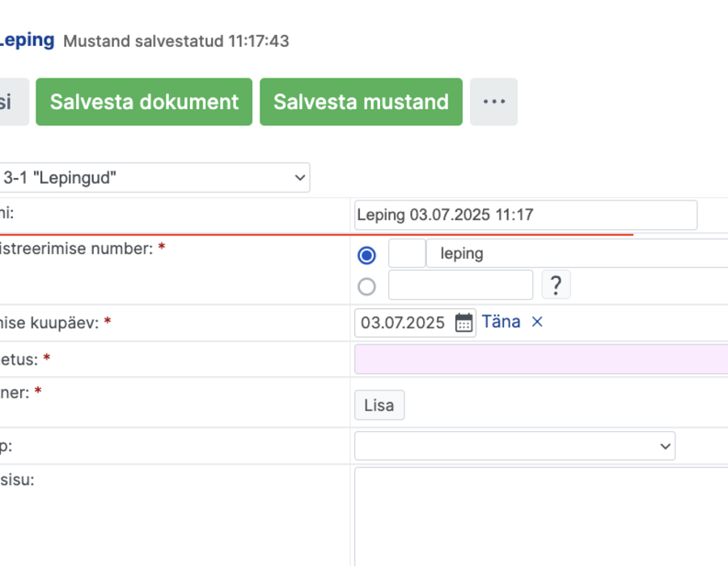Screen dimensions: 728x566
Task: Click the date field 03.07.2025
Action: [403, 323]
